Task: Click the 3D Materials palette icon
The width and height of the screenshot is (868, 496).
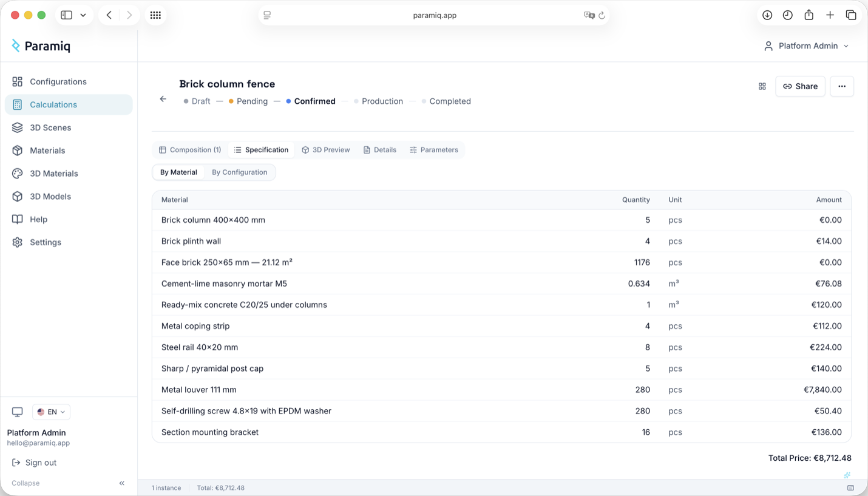Action: tap(17, 174)
